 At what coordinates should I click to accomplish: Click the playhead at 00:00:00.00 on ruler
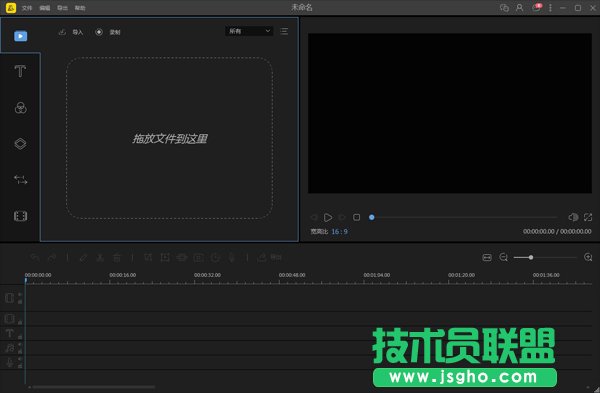tap(26, 280)
